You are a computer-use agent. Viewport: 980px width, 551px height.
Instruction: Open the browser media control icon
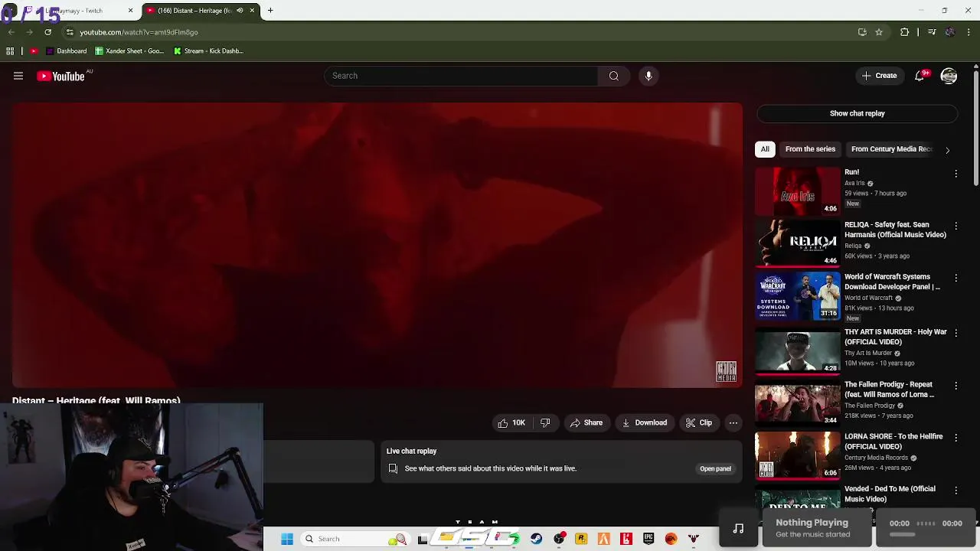click(932, 32)
